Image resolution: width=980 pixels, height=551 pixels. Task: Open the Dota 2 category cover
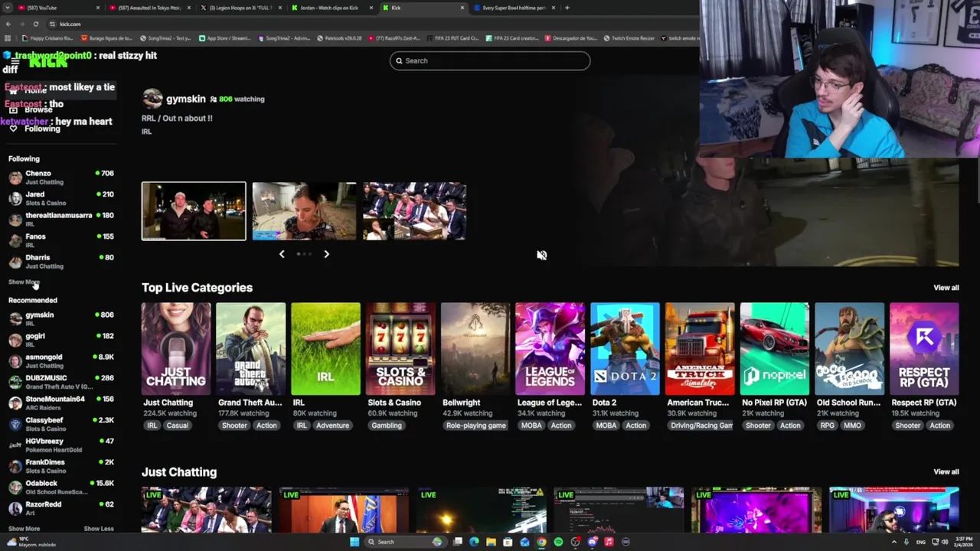pos(625,349)
